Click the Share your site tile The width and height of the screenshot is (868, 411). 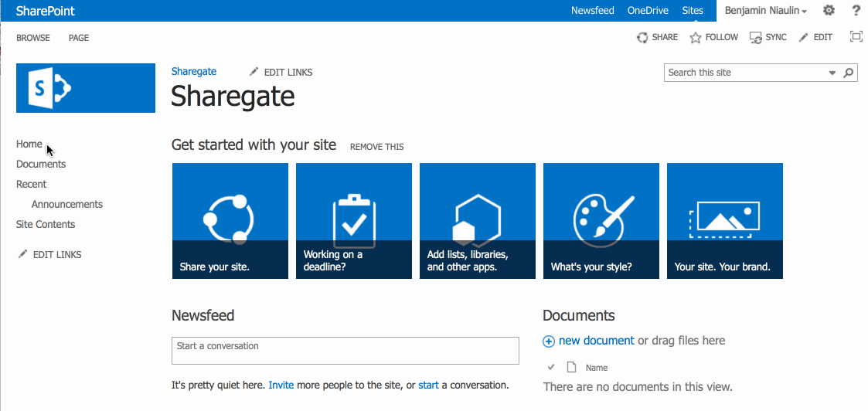230,221
